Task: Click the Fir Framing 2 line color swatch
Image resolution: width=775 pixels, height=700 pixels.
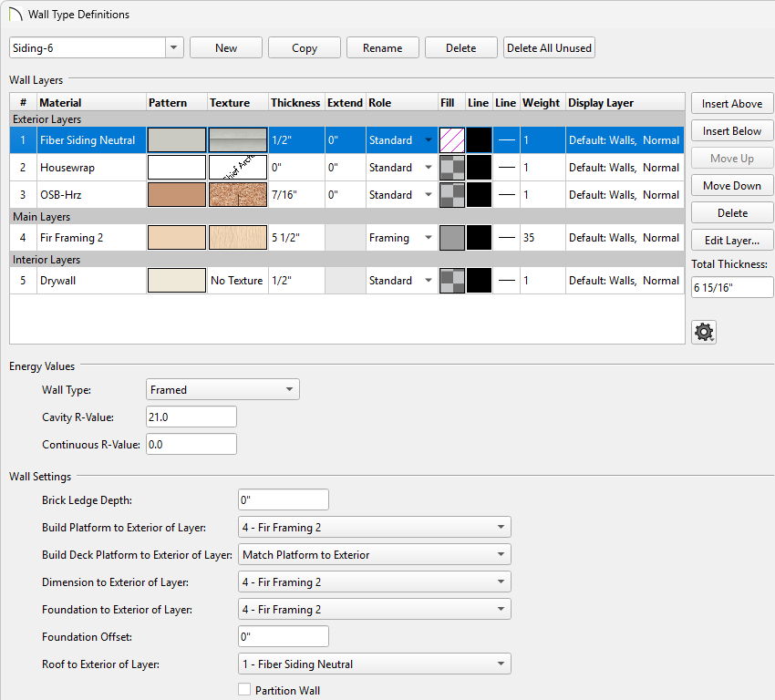Action: [x=479, y=238]
